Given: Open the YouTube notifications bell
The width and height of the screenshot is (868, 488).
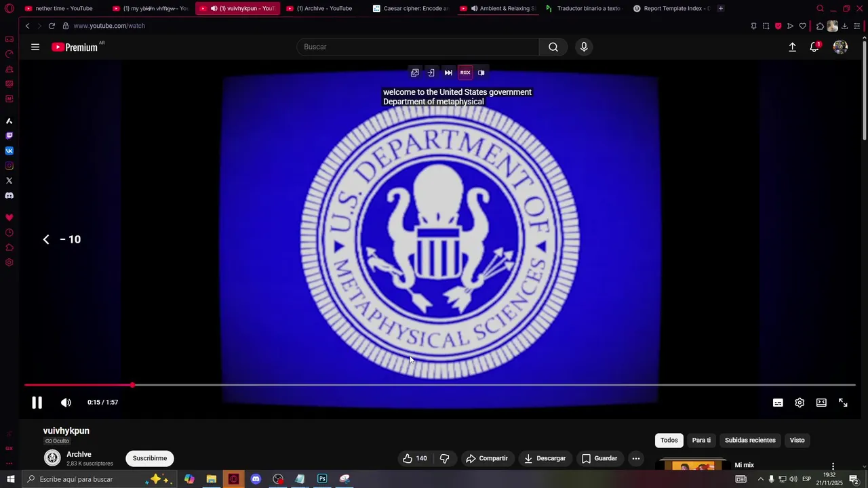Looking at the screenshot, I should (814, 47).
